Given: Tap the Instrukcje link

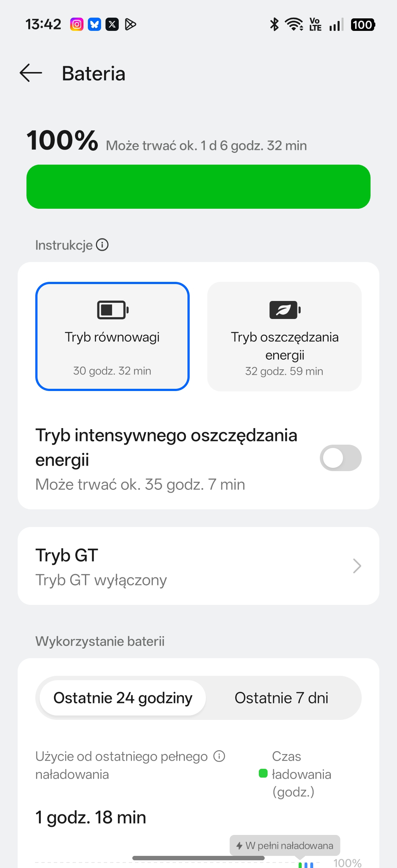Looking at the screenshot, I should click(64, 245).
